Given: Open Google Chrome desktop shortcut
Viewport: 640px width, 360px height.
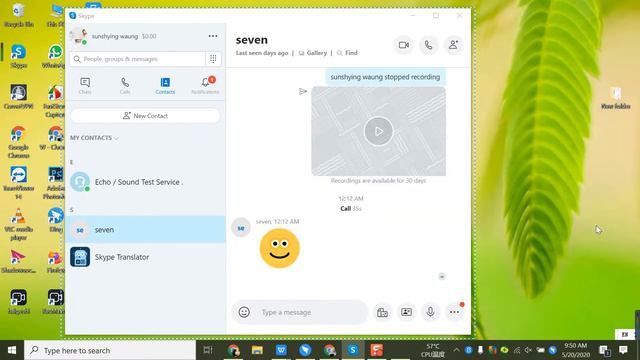Looking at the screenshot, I should 18,142.
